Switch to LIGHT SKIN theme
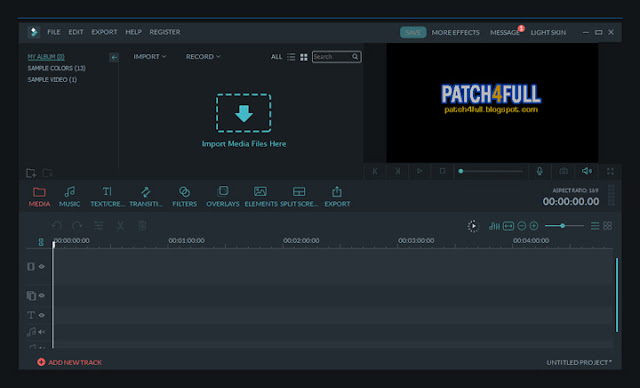This screenshot has height=388, width=640. point(548,32)
